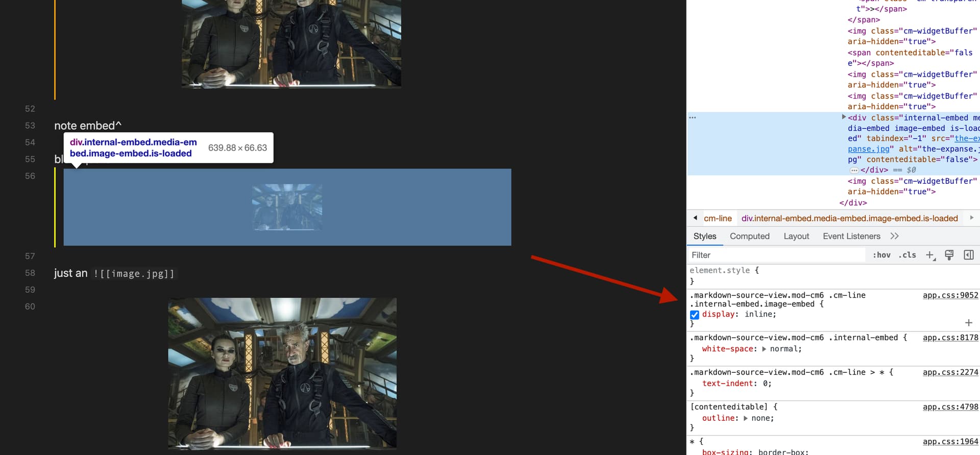Expand the internal-embed div node in the DOM tree

tap(844, 117)
